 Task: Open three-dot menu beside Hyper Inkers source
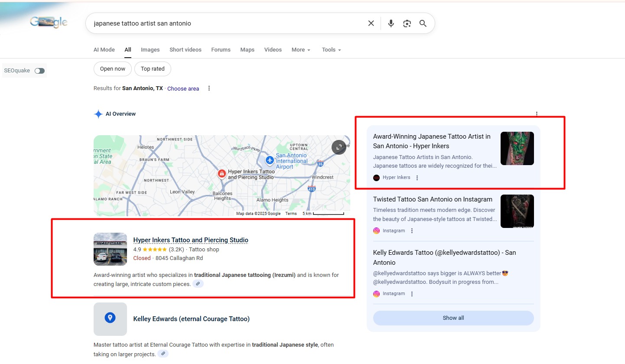coord(417,178)
